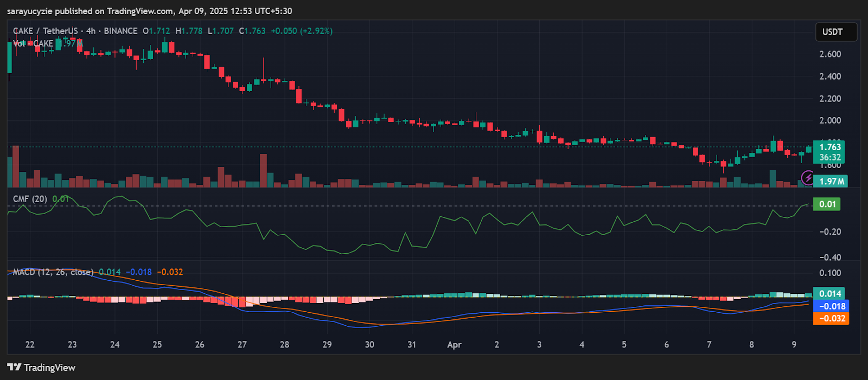Image resolution: width=868 pixels, height=380 pixels.
Task: Select the MACD (12, 26, close) indicator label
Action: (53, 272)
